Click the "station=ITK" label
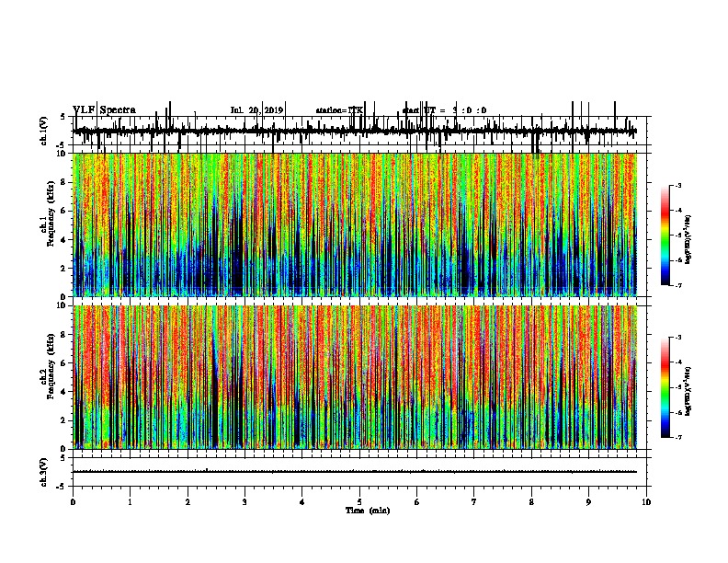The width and height of the screenshot is (728, 563). 339,110
